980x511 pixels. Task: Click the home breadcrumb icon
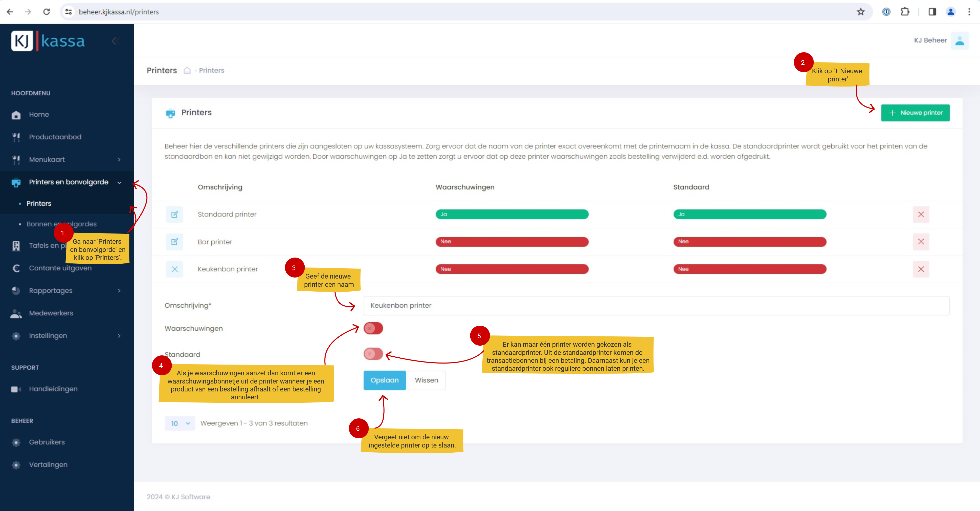187,70
